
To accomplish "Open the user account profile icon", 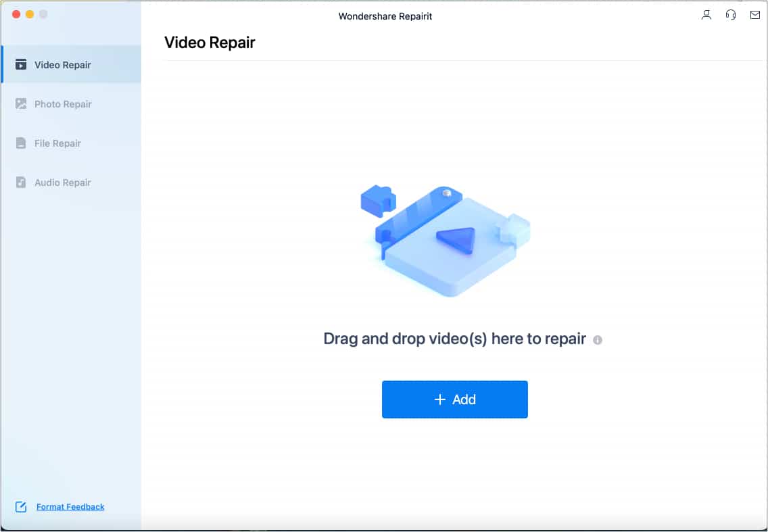I will pos(706,15).
